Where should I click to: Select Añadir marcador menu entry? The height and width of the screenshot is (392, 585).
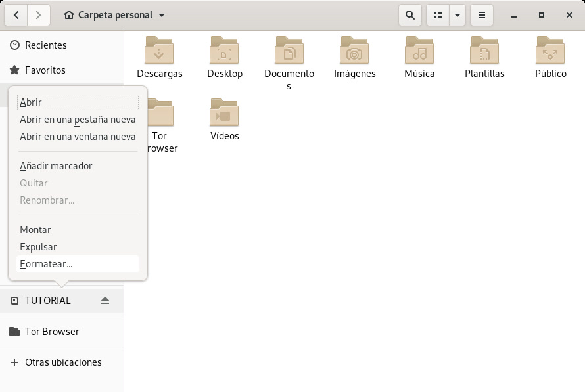56,166
